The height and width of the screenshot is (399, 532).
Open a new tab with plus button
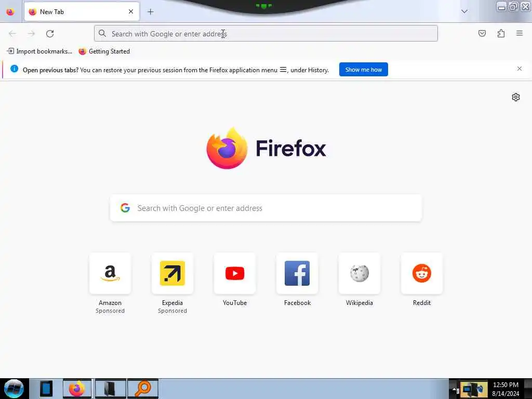tap(151, 12)
